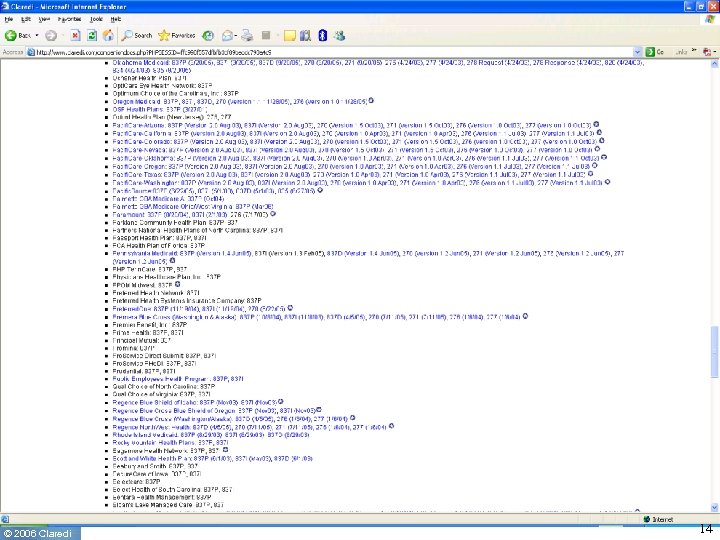The width and height of the screenshot is (720, 540).
Task: Click the info icon after Paramount
Action: [273, 214]
